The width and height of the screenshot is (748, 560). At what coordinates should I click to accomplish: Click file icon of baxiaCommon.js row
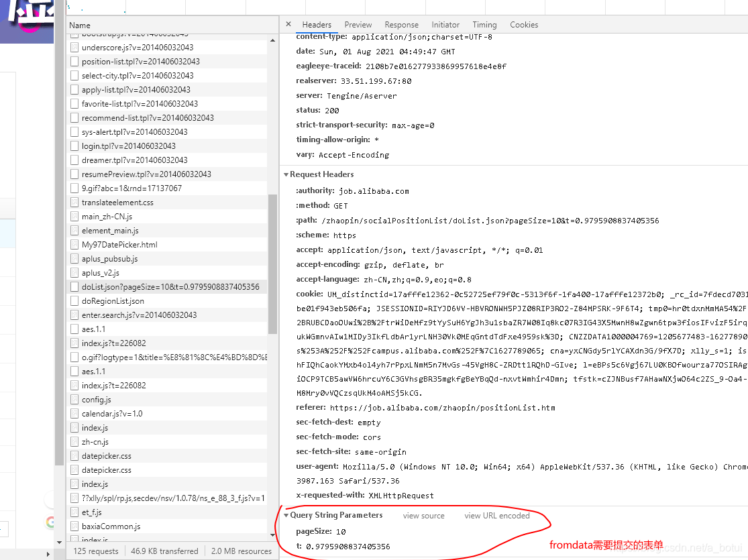pyautogui.click(x=74, y=526)
